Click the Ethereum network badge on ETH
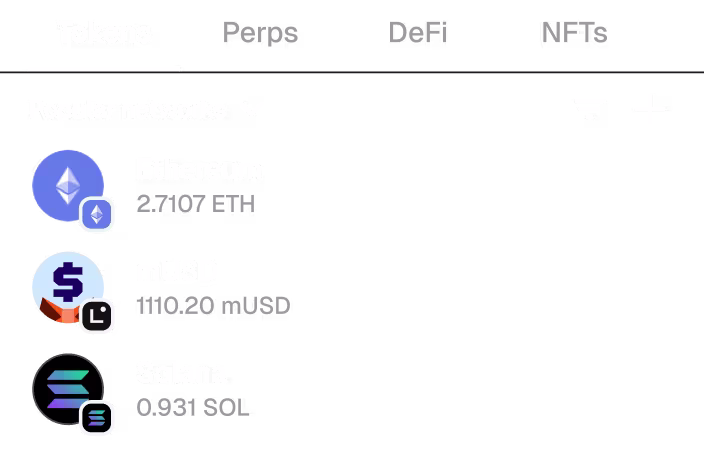This screenshot has height=452, width=704. 97,214
